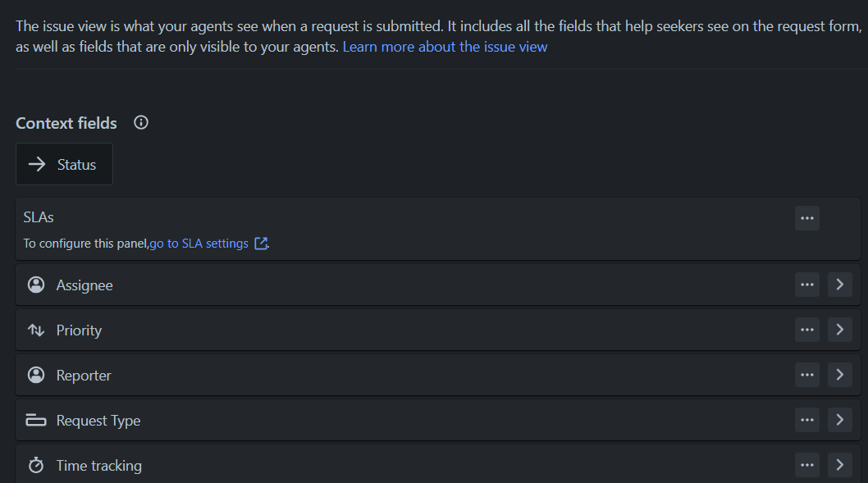Viewport: 868px width, 483px height.
Task: Select the Assignee person icon
Action: click(x=36, y=285)
